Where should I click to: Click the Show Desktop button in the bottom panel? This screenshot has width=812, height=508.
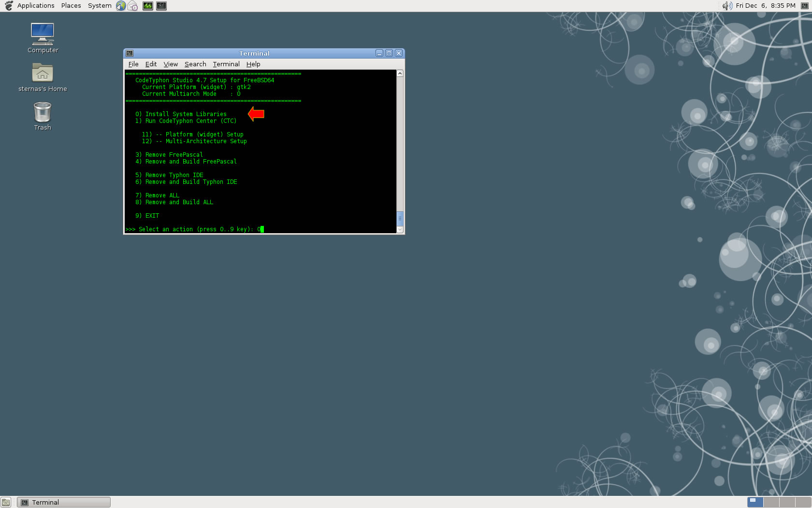click(x=6, y=502)
